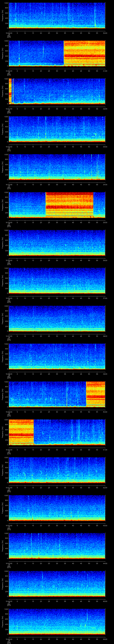
Task: Select the spectrogram panel starting at 16:44:00
Action: pos(57,584)
